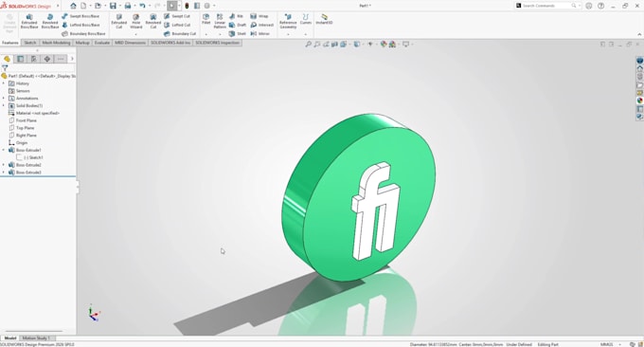Select Lofted Boss/Base command
644x347 pixels.
[x=80, y=25]
